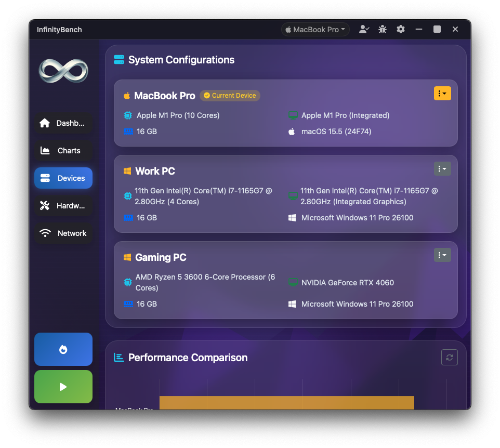Click the CPU chip icon for AMD Ryzen 5
The height and width of the screenshot is (448, 500).
tap(128, 282)
